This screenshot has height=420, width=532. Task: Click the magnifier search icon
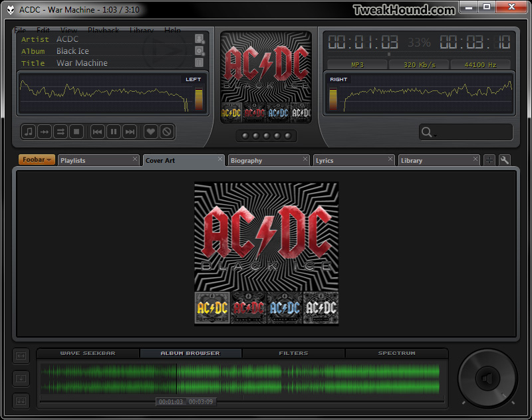tap(427, 132)
